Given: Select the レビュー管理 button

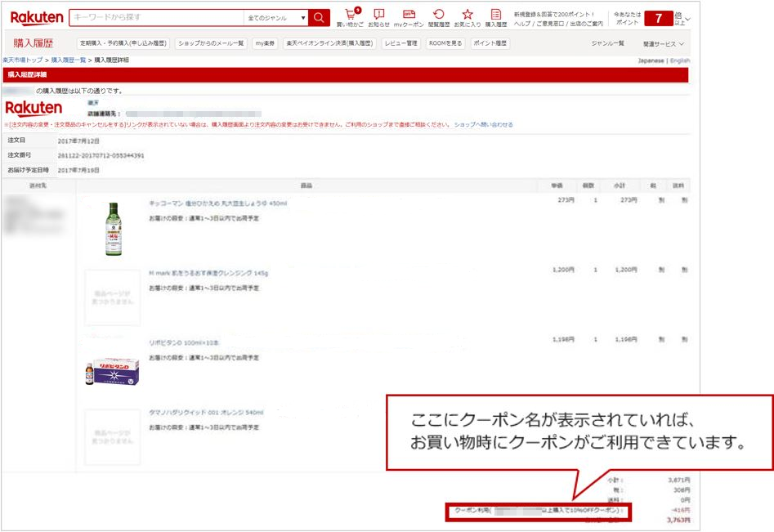Looking at the screenshot, I should click(x=400, y=43).
